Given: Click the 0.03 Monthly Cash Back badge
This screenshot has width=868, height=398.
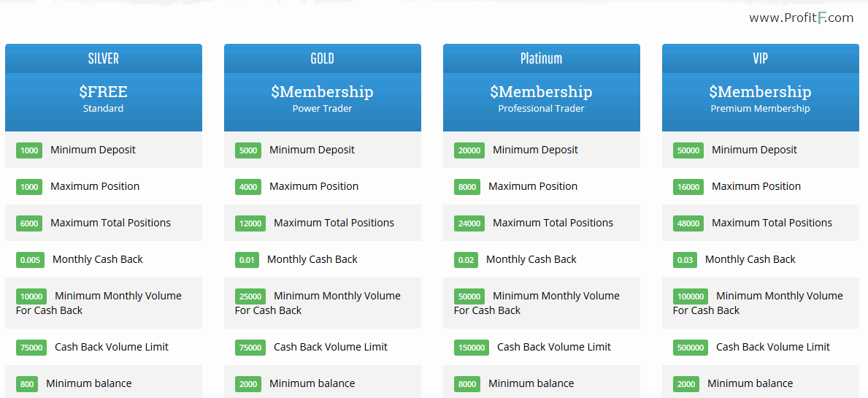Looking at the screenshot, I should coord(685,260).
